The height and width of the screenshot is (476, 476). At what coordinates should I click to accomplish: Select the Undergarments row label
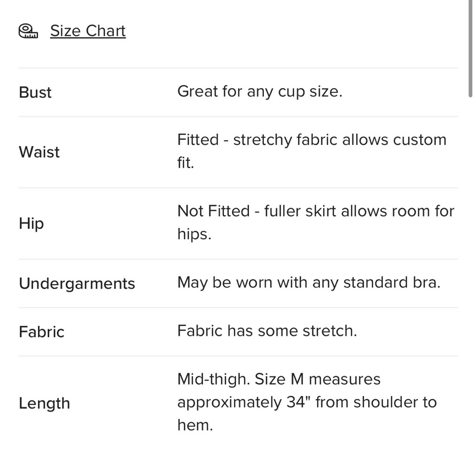77,284
